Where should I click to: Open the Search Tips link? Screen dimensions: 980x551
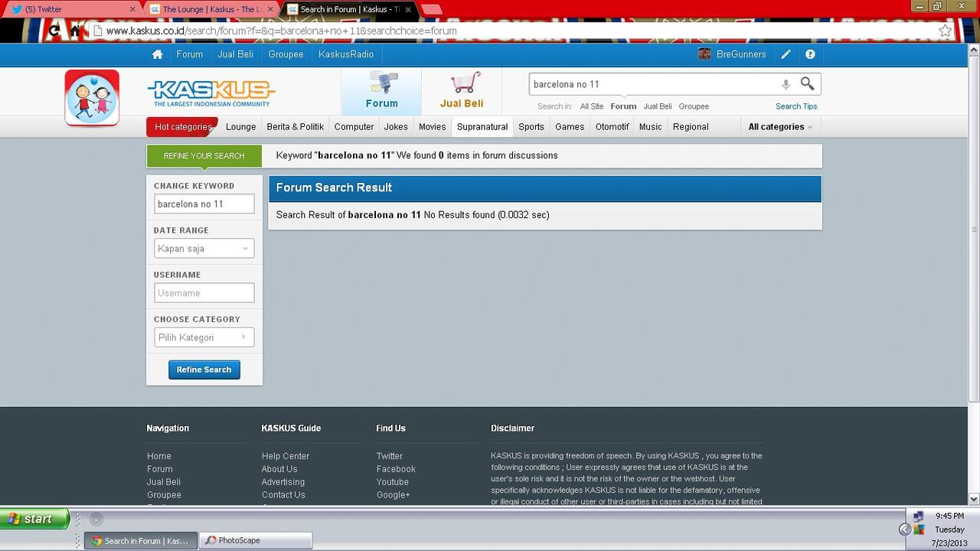(x=796, y=106)
